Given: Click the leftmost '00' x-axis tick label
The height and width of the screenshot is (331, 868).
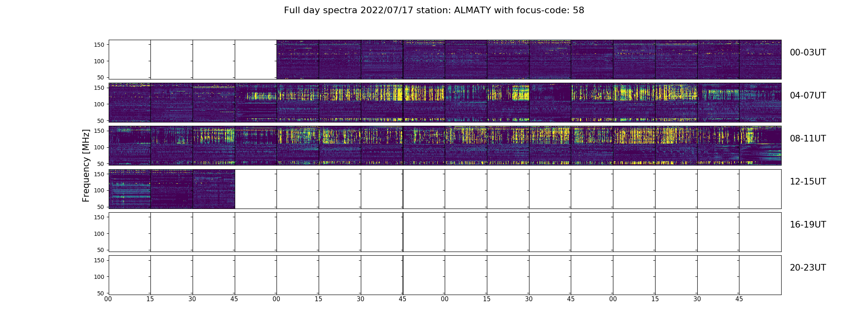Looking at the screenshot, I should (x=108, y=299).
